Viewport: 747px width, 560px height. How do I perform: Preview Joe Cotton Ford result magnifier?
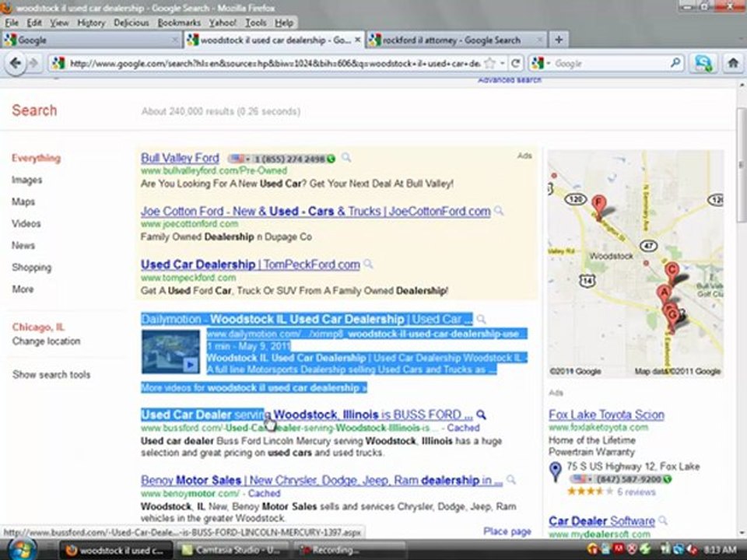(x=499, y=211)
